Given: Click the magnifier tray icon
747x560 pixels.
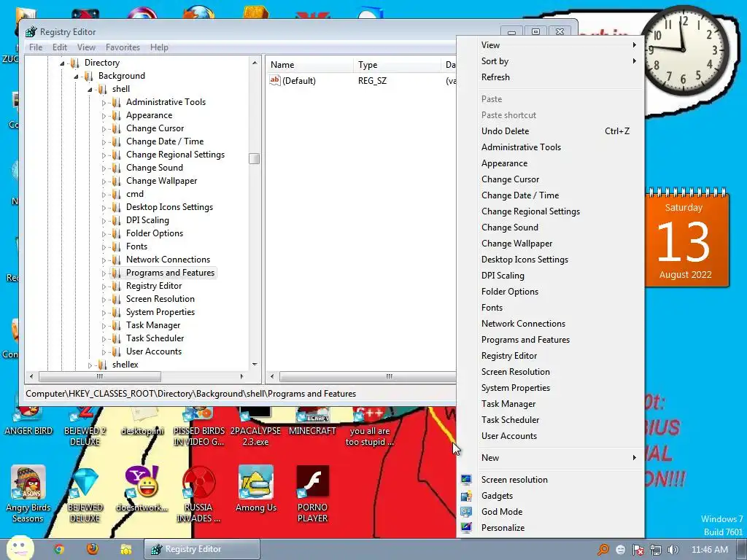Looking at the screenshot, I should 603,550.
